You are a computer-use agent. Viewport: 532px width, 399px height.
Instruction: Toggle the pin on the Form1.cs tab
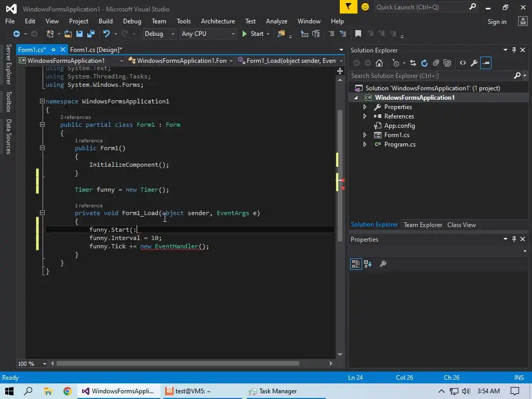click(x=54, y=49)
